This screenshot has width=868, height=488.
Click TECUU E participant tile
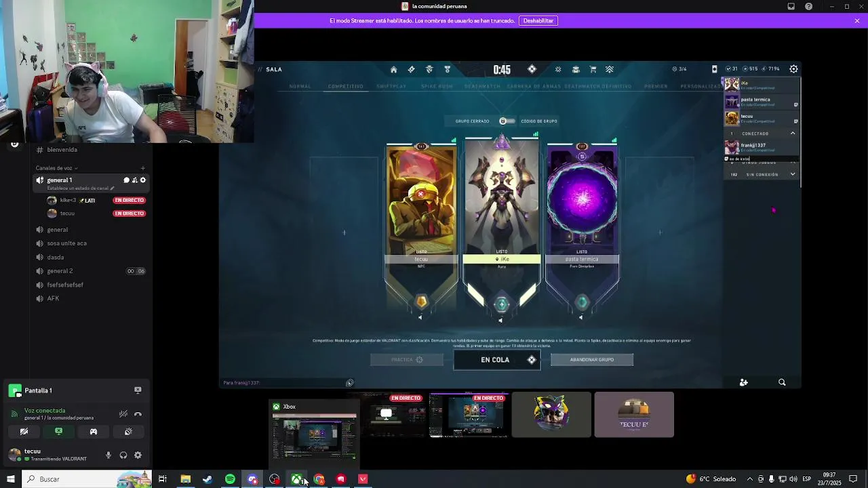pyautogui.click(x=634, y=415)
